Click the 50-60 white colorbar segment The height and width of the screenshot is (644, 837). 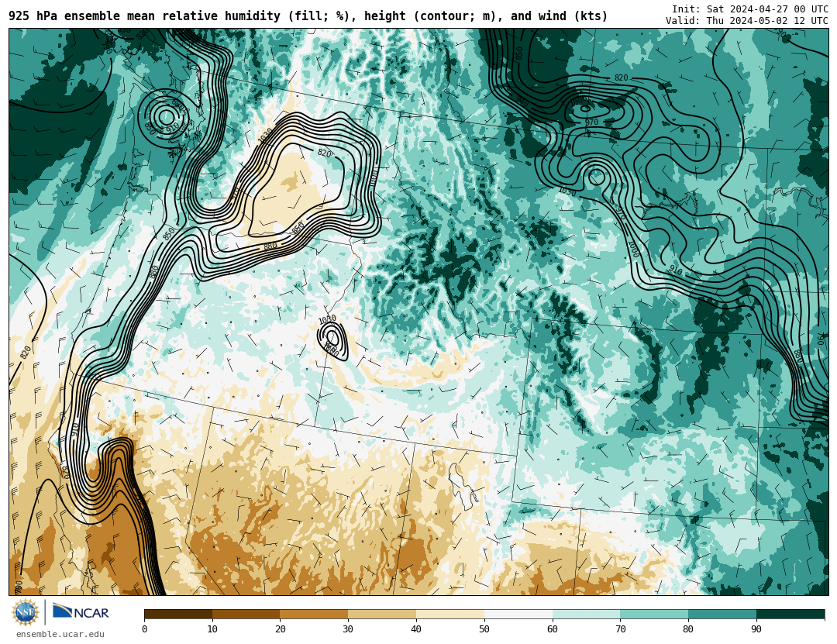(x=518, y=615)
